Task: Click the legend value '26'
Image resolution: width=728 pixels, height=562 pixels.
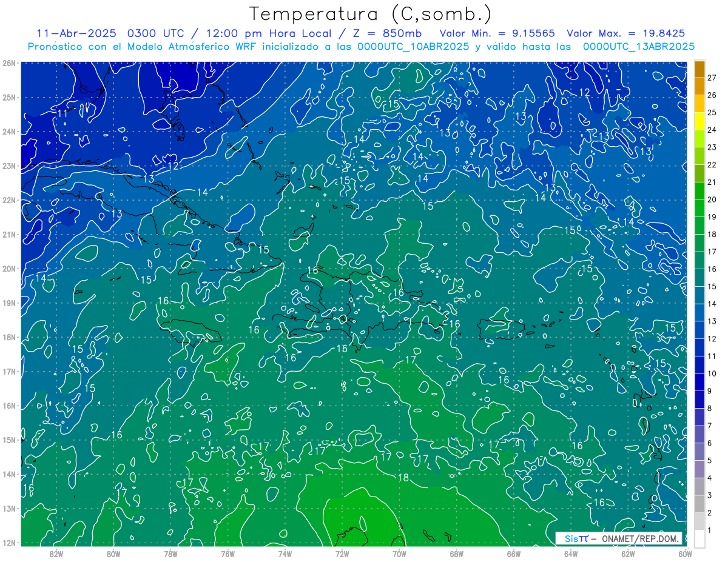Action: click(x=712, y=95)
